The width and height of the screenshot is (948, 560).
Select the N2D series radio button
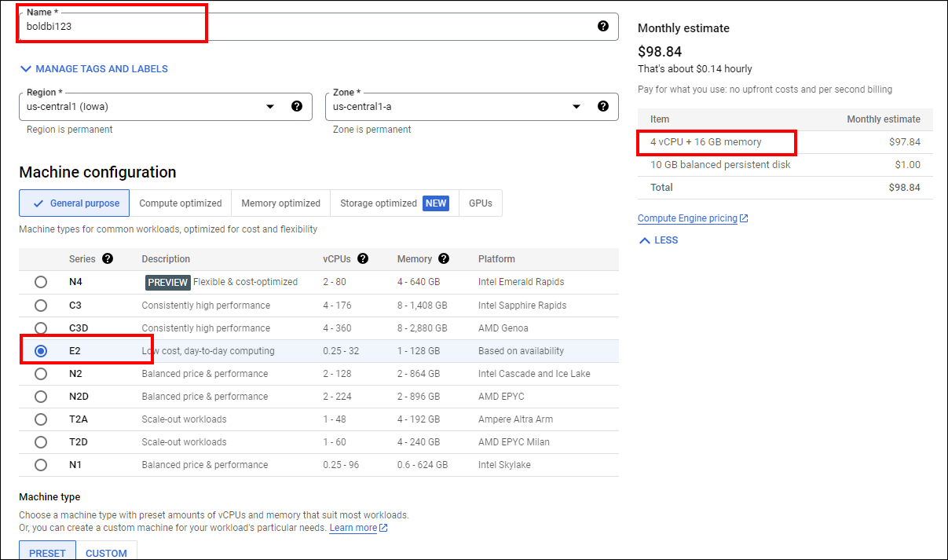point(41,397)
